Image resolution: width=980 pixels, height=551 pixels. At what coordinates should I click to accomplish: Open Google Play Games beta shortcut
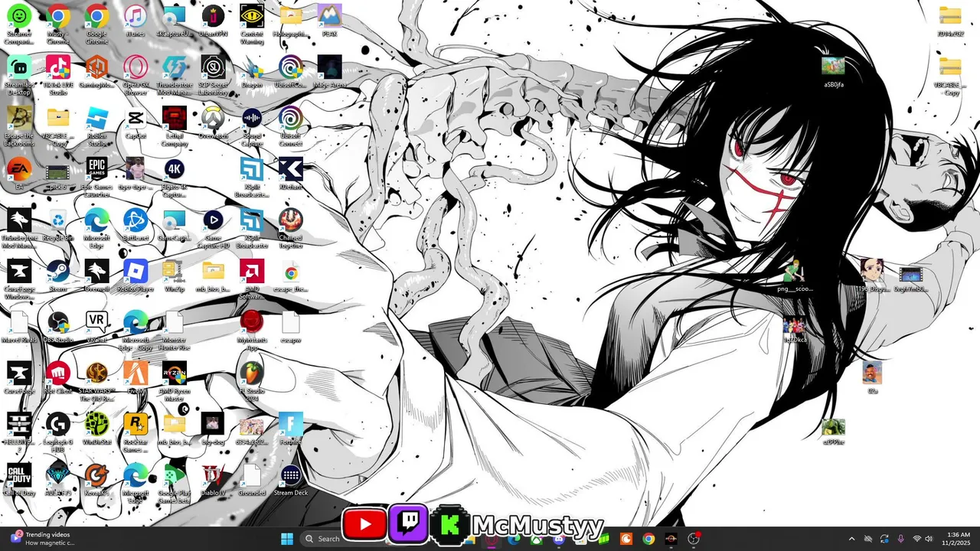[175, 482]
